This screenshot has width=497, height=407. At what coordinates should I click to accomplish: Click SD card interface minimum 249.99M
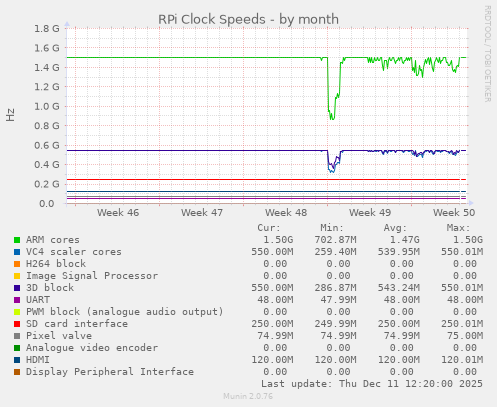(335, 324)
